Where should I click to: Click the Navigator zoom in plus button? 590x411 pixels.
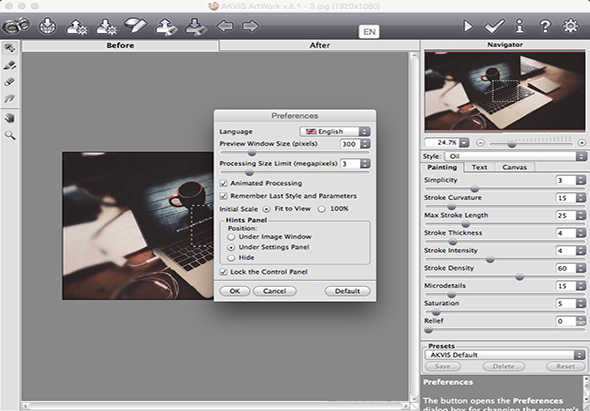pos(582,143)
